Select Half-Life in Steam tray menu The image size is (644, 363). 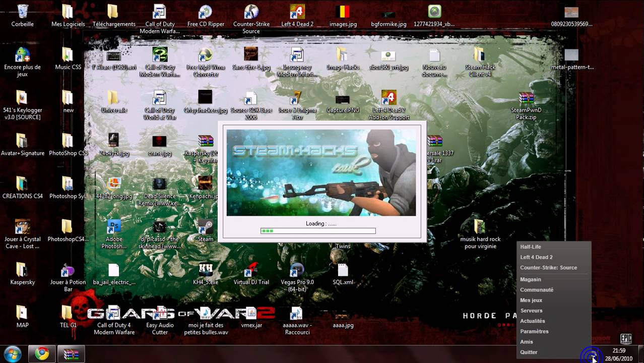coord(530,247)
